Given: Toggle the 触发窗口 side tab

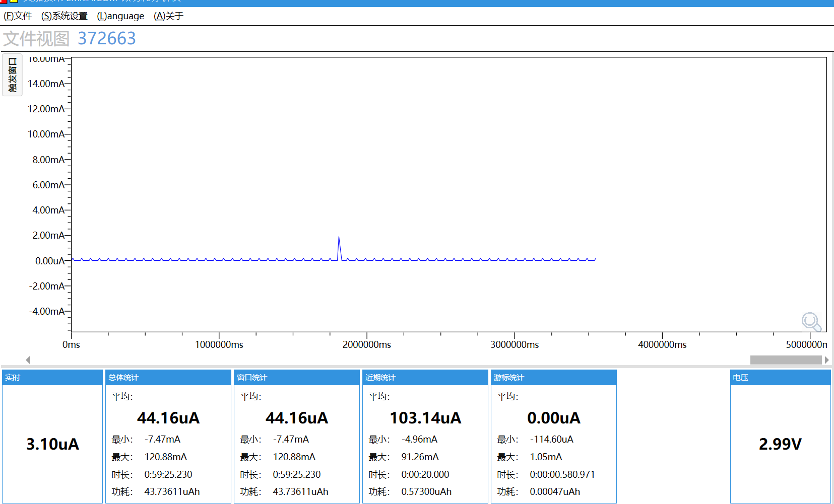Looking at the screenshot, I should (x=13, y=75).
